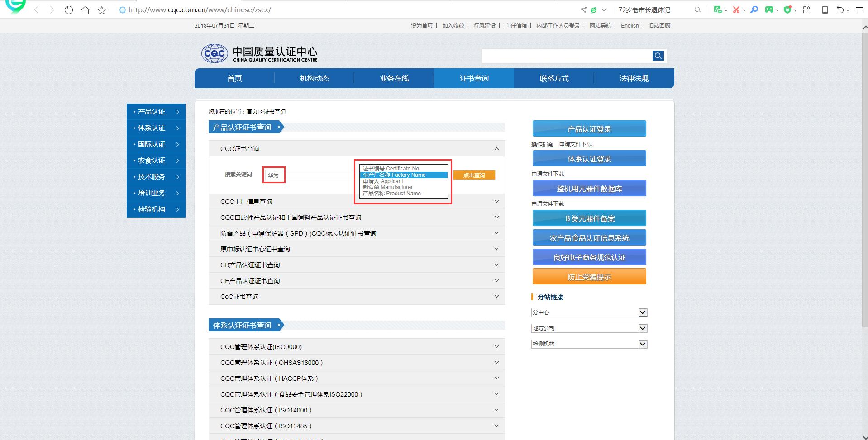This screenshot has height=440, width=868.
Task: Click 设为首页 link in top bar
Action: pos(422,26)
